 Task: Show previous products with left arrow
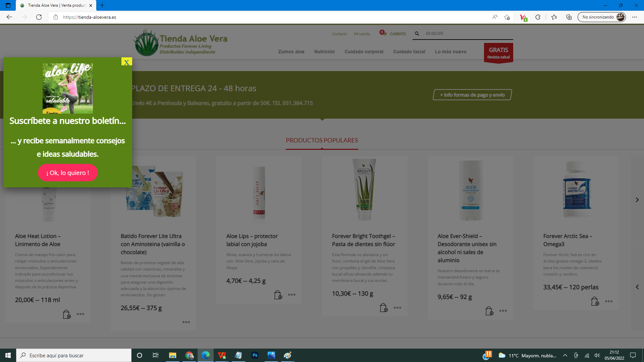[637, 287]
